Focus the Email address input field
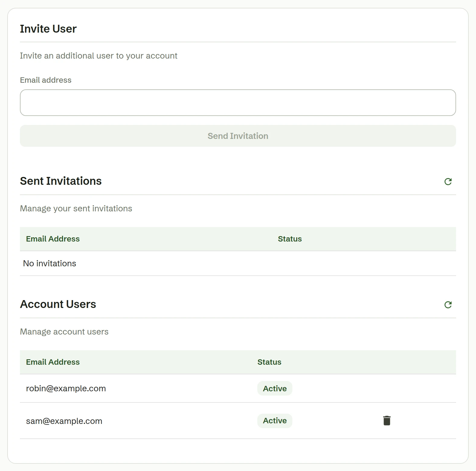The image size is (476, 471). [x=238, y=103]
